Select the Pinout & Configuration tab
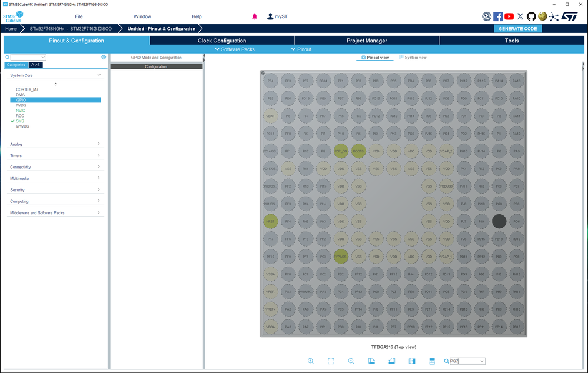Screen dimensions: 588x373 pyautogui.click(x=77, y=41)
